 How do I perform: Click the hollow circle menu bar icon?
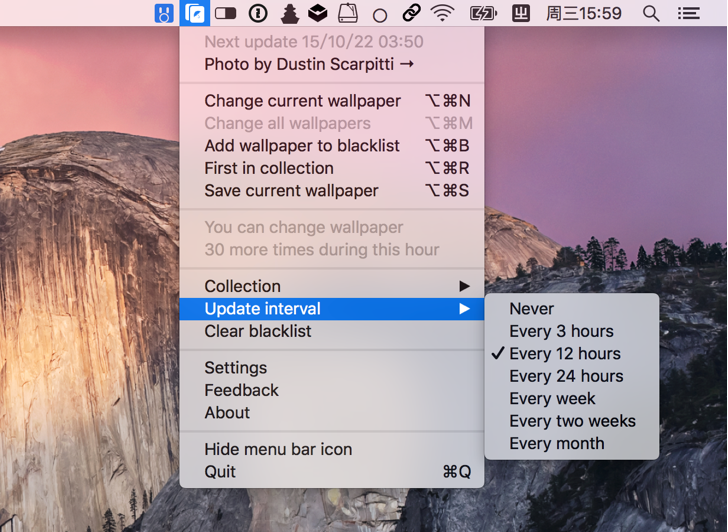coord(379,15)
